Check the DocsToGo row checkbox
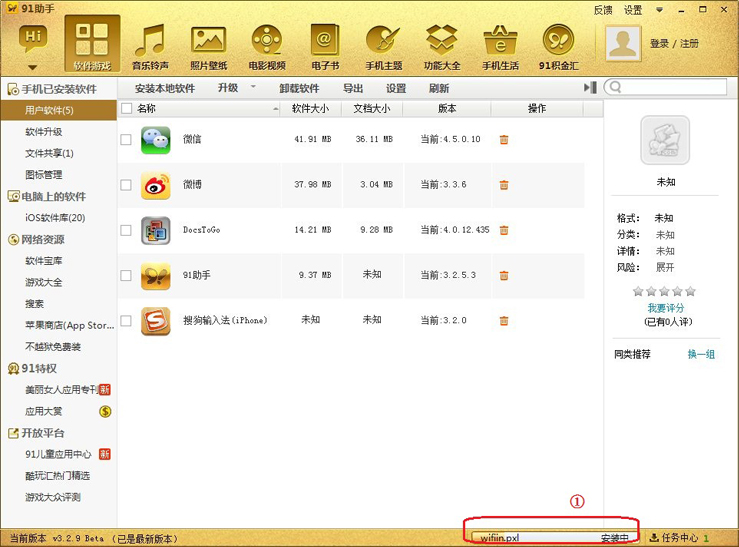The width and height of the screenshot is (739, 547). pos(126,230)
